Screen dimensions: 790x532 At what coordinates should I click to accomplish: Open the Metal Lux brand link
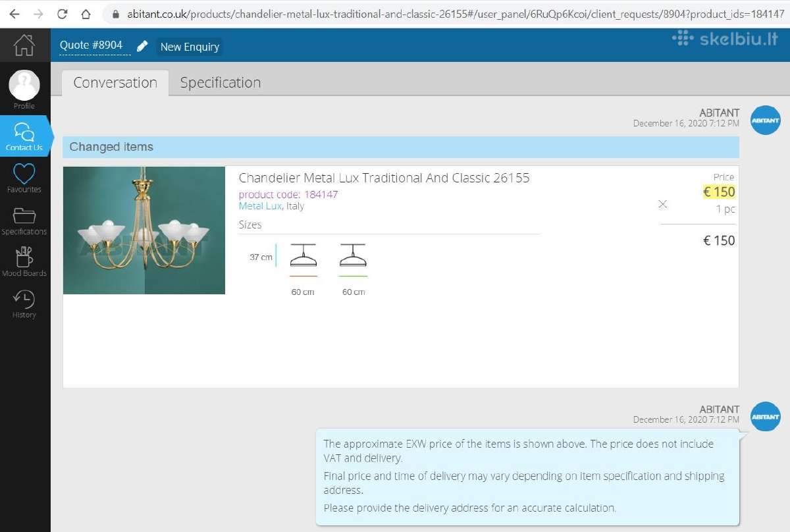260,206
